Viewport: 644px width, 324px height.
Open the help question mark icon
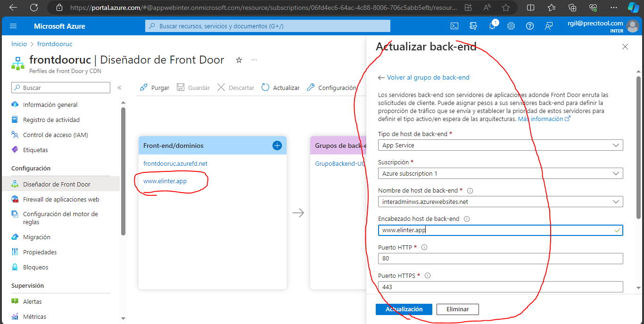tap(530, 26)
